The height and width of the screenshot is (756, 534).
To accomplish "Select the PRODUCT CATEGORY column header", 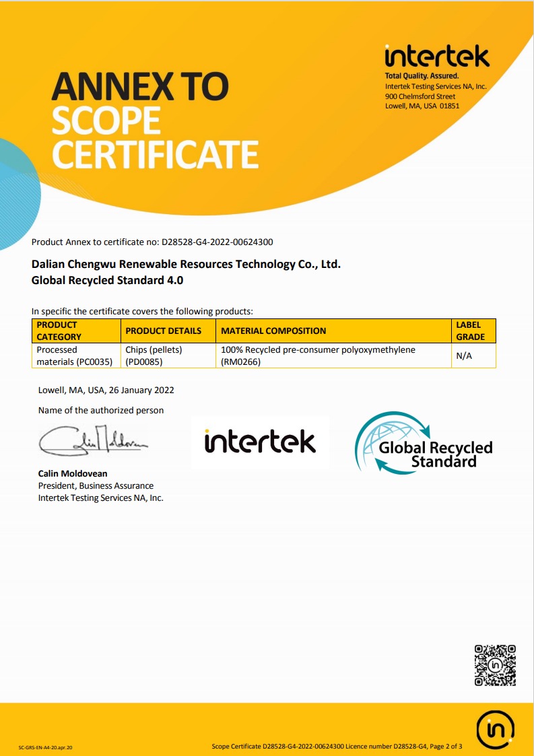I will click(76, 331).
